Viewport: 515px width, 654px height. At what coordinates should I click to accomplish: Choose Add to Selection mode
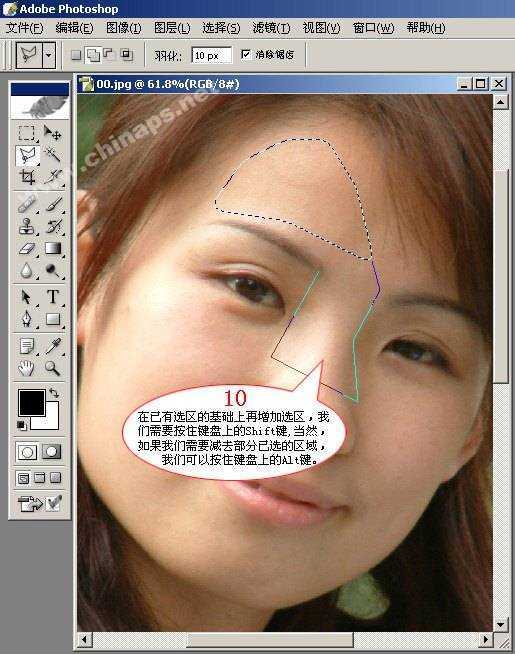(x=93, y=55)
